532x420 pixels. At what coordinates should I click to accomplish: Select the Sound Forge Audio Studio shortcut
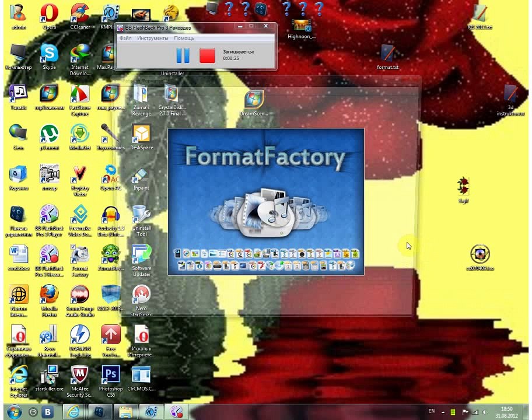pyautogui.click(x=80, y=302)
